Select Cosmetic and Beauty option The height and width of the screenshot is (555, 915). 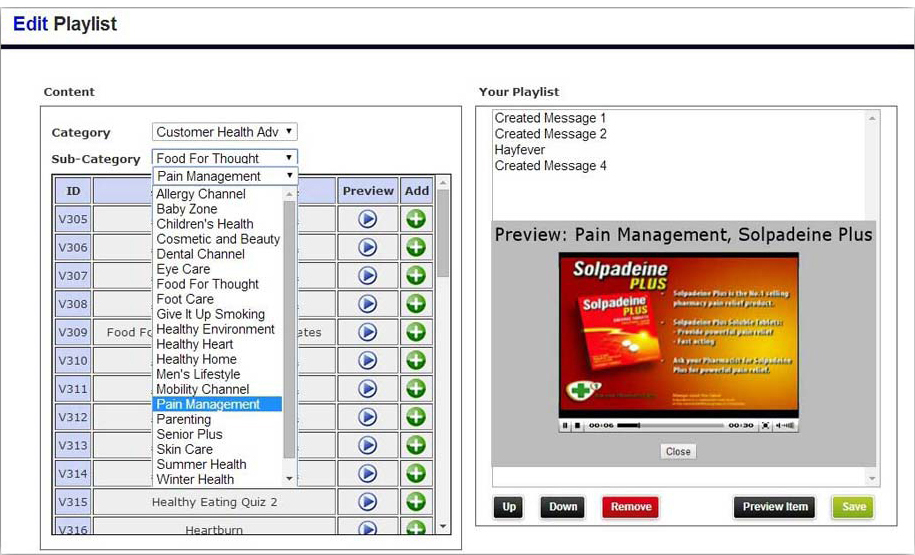(218, 239)
